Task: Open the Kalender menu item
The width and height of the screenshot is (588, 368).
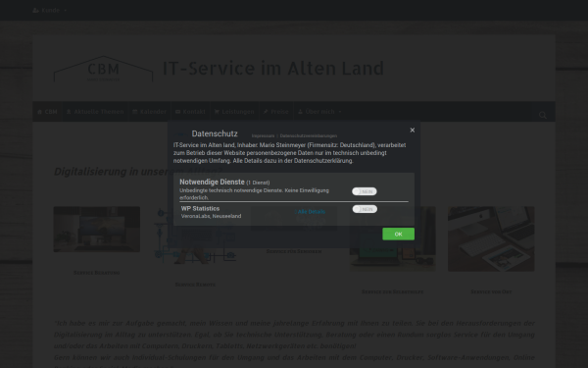Action: 149,112
